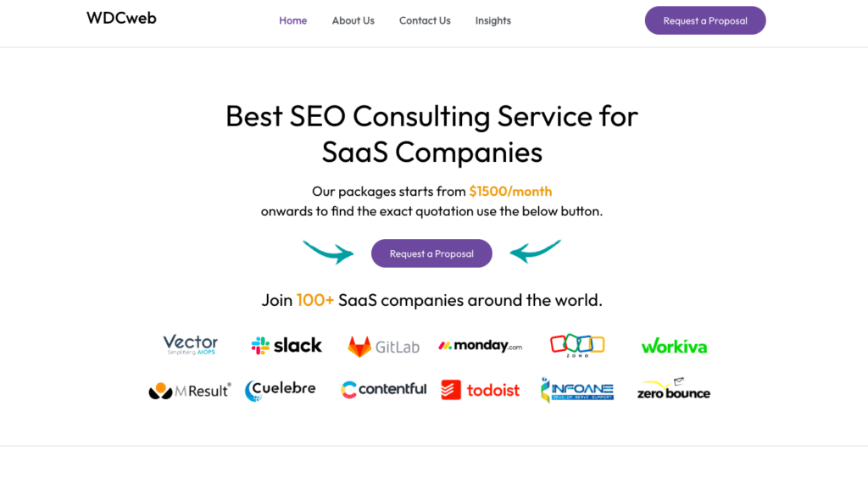Open the Contact Us page
The image size is (868, 495).
point(425,20)
